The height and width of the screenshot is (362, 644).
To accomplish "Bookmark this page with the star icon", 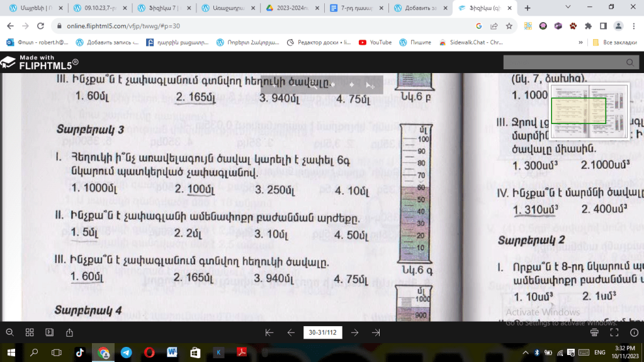I will tap(509, 26).
